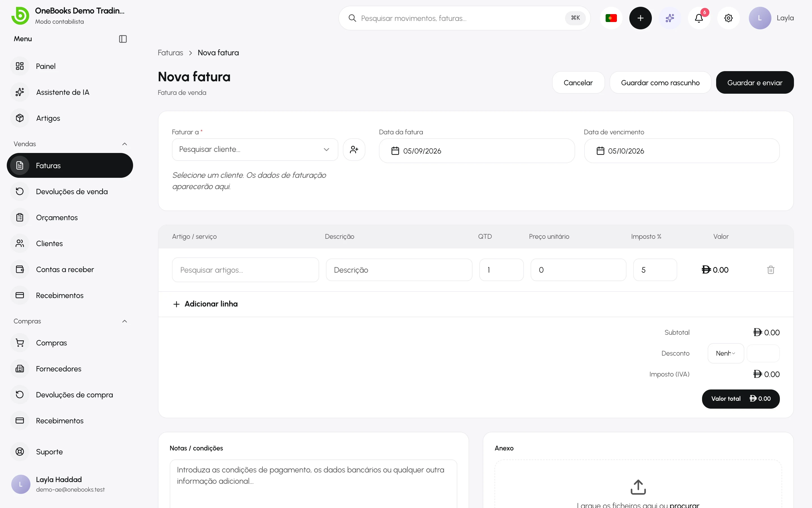Delete line with trash icon

770,270
